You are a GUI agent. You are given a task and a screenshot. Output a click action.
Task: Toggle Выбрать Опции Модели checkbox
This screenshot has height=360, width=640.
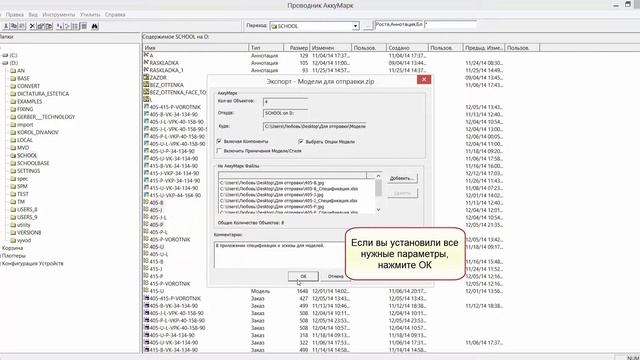click(301, 142)
